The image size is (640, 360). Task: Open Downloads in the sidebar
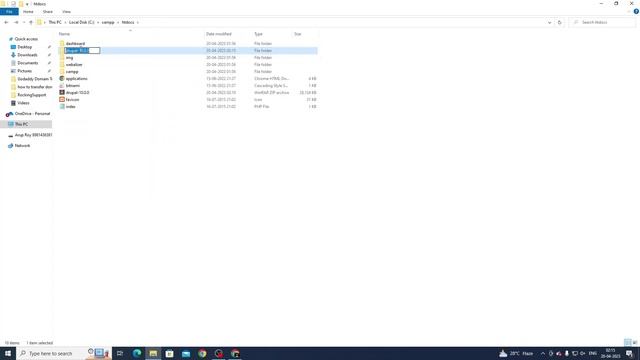[x=27, y=55]
